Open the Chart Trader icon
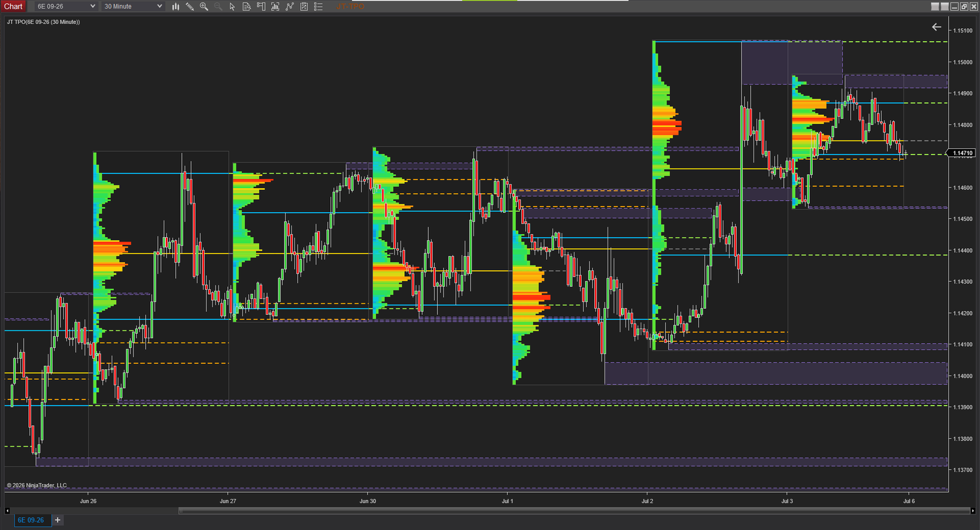 pos(261,6)
